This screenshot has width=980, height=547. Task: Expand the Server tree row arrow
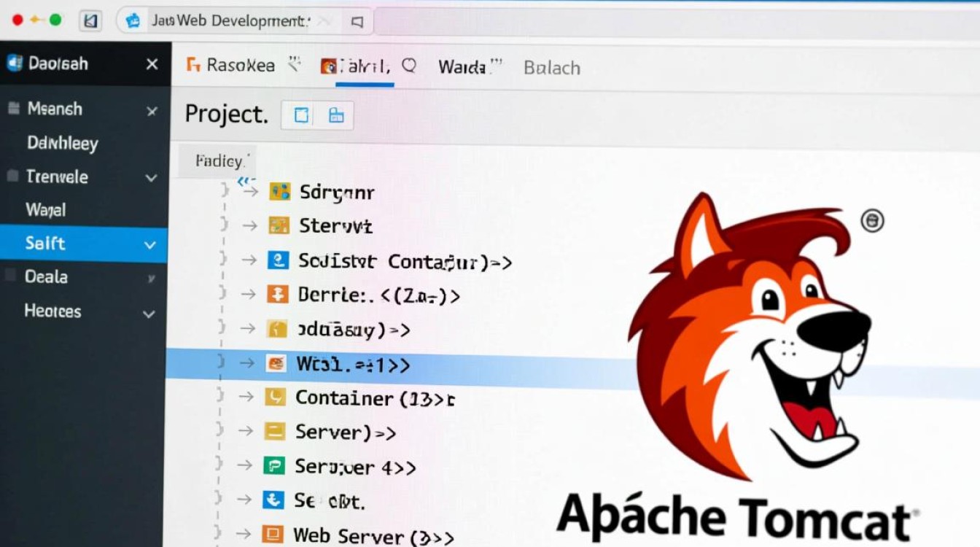pyautogui.click(x=246, y=432)
